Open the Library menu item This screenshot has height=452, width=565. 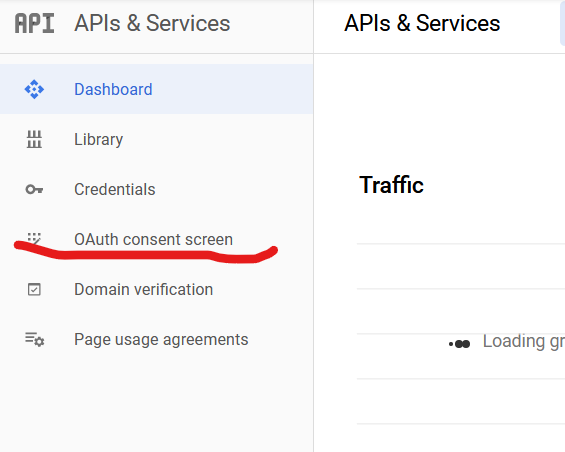[x=156, y=139]
